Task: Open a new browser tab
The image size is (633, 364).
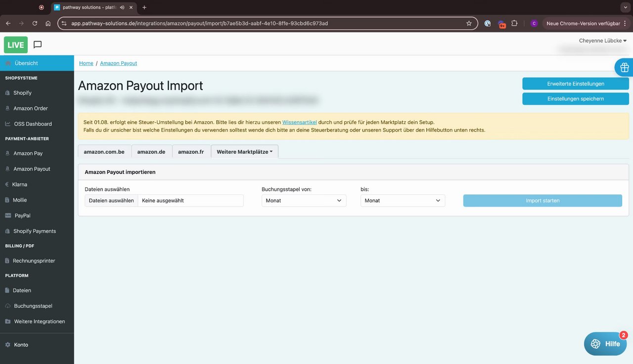Action: click(144, 7)
